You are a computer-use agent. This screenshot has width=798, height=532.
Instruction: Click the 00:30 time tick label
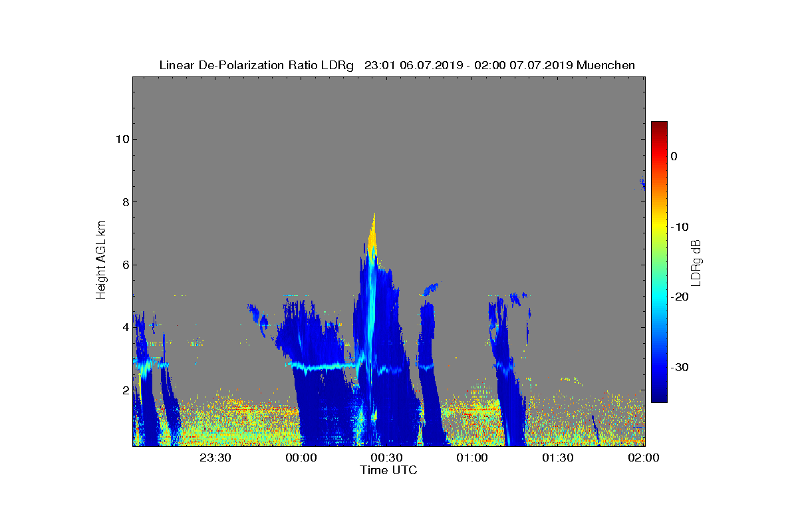click(386, 458)
